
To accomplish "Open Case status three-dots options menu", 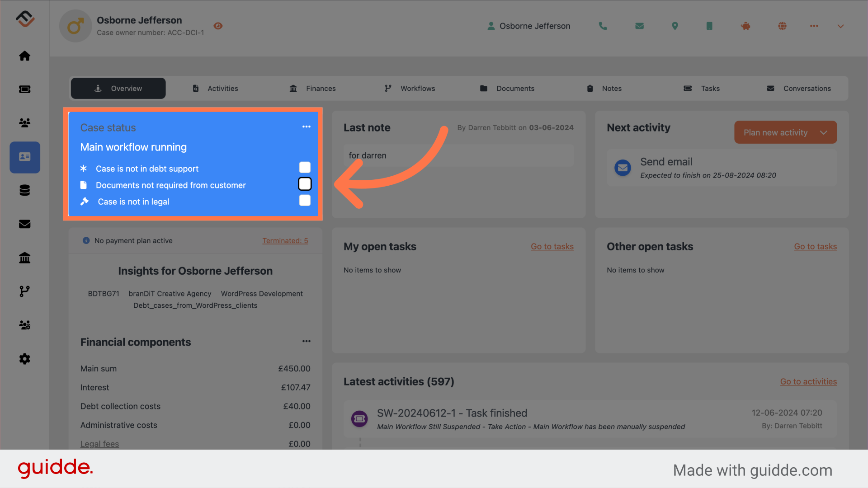I will (x=306, y=127).
